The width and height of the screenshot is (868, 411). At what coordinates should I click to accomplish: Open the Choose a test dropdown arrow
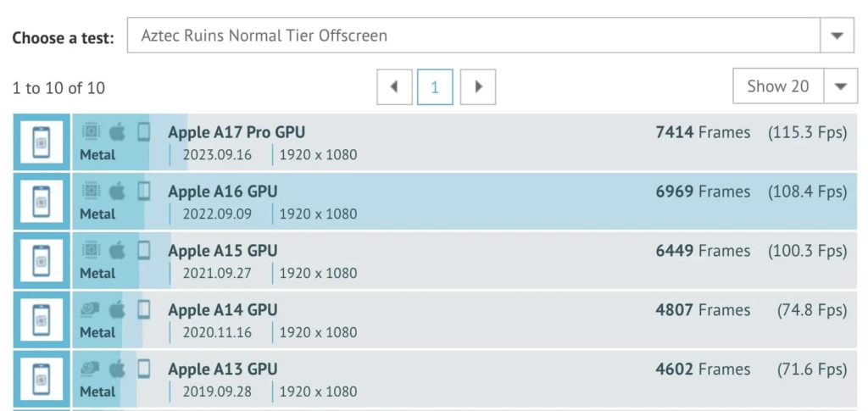click(837, 36)
